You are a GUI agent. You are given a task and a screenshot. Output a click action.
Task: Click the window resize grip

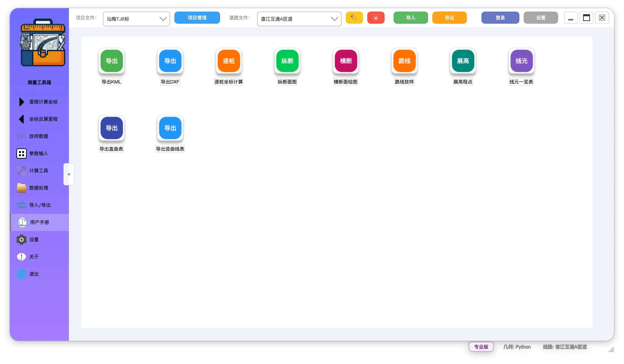click(611, 349)
